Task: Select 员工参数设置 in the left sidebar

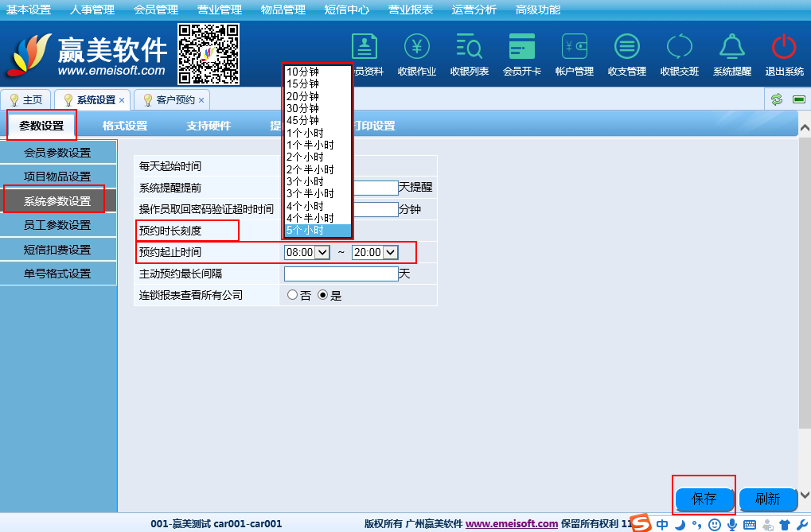Action: (x=57, y=225)
